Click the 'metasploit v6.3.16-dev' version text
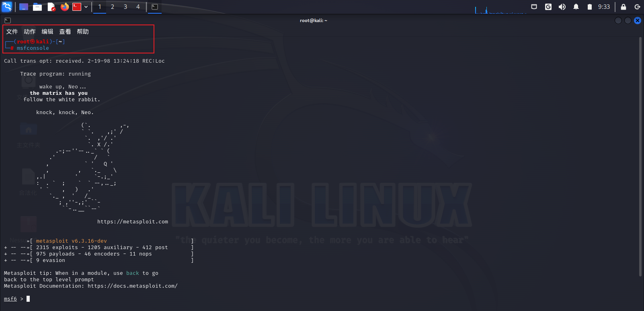Image resolution: width=644 pixels, height=311 pixels. tap(72, 241)
